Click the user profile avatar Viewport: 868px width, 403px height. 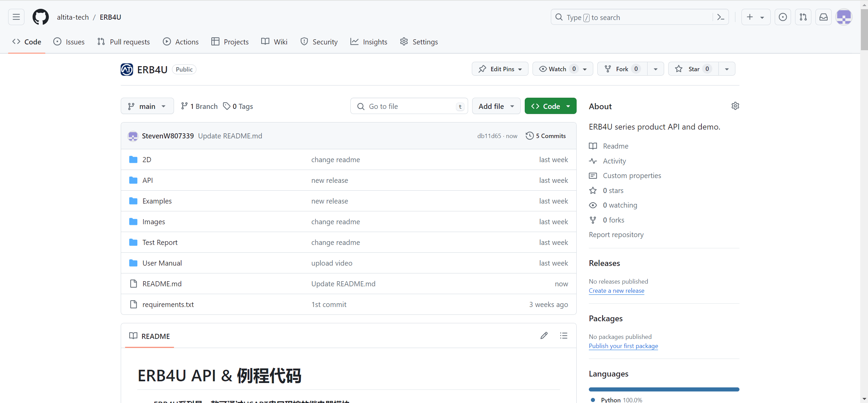844,17
